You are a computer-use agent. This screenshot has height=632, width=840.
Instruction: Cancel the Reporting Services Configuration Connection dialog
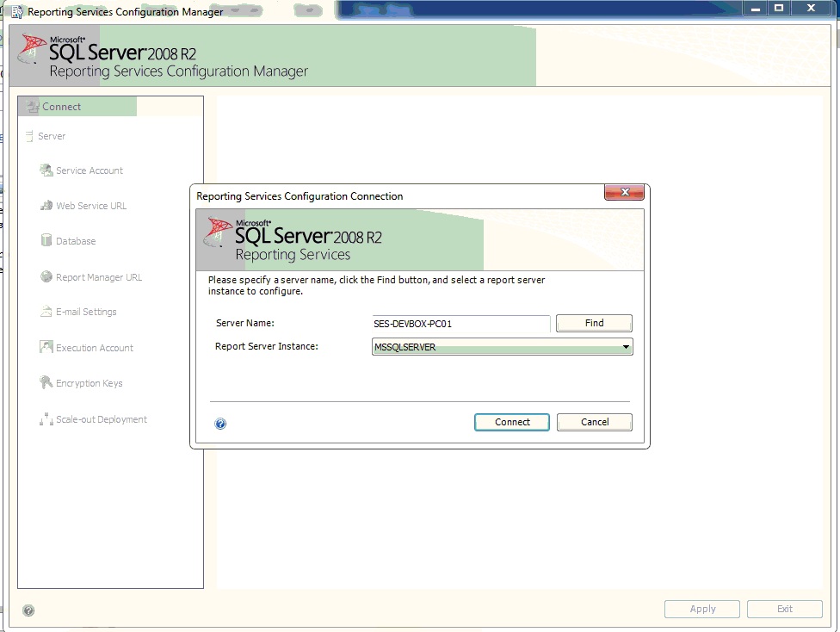coord(594,422)
